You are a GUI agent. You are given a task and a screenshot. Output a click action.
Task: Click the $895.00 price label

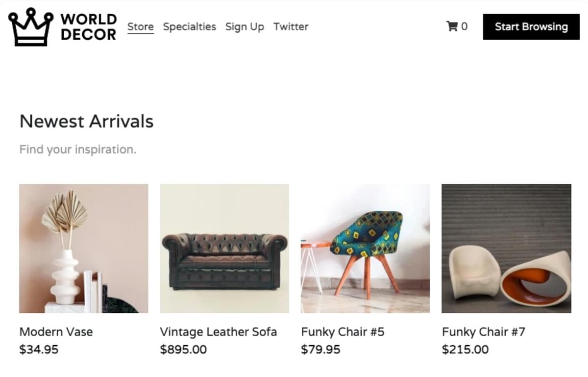pos(183,350)
